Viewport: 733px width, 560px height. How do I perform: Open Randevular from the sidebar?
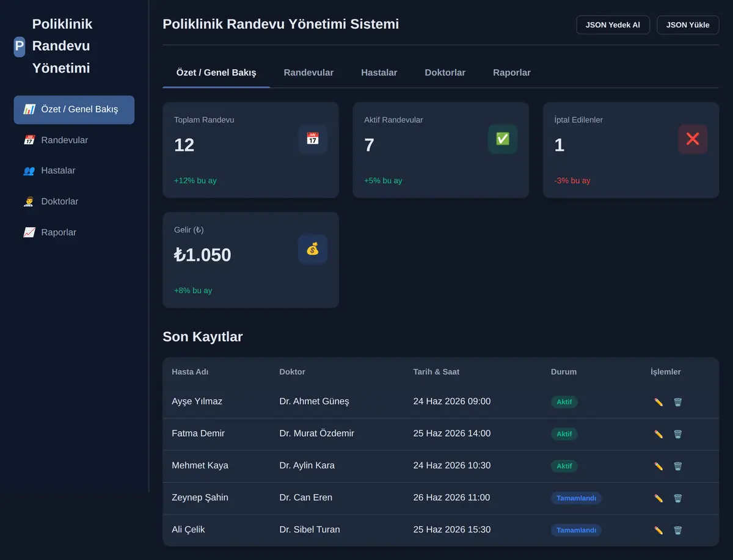click(74, 140)
